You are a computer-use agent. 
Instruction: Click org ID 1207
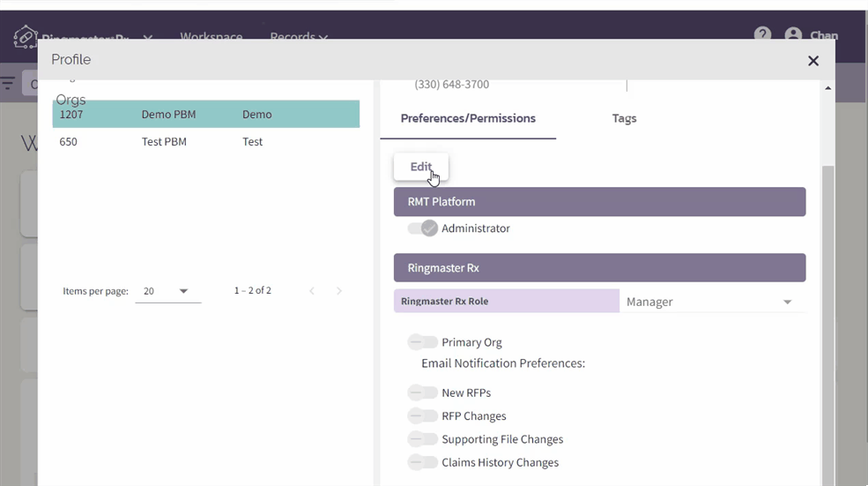tap(71, 114)
